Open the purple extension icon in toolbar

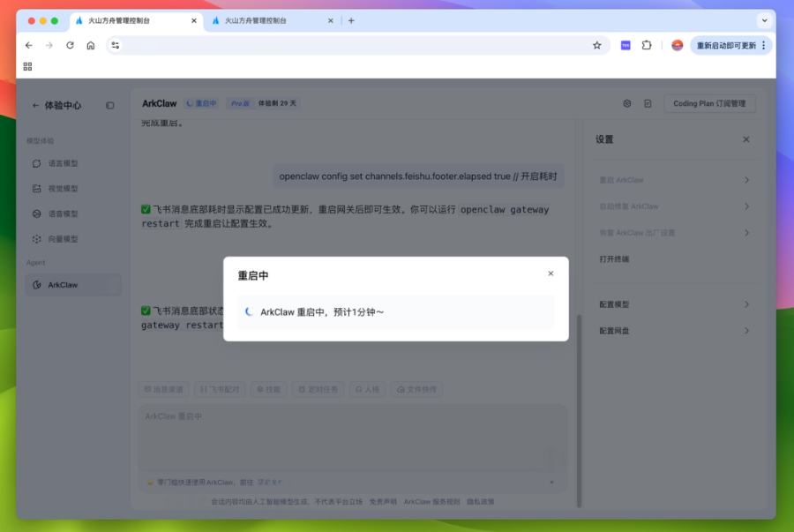(625, 45)
